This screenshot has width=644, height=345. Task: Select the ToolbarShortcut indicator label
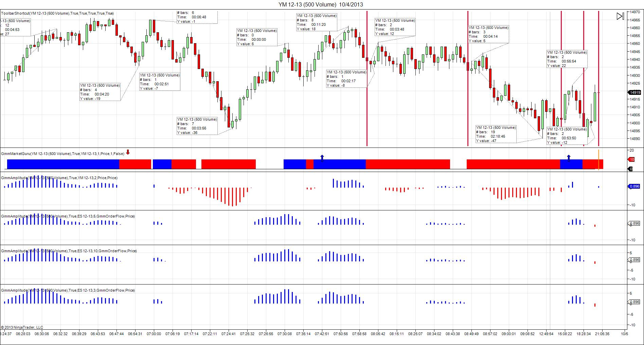(57, 14)
